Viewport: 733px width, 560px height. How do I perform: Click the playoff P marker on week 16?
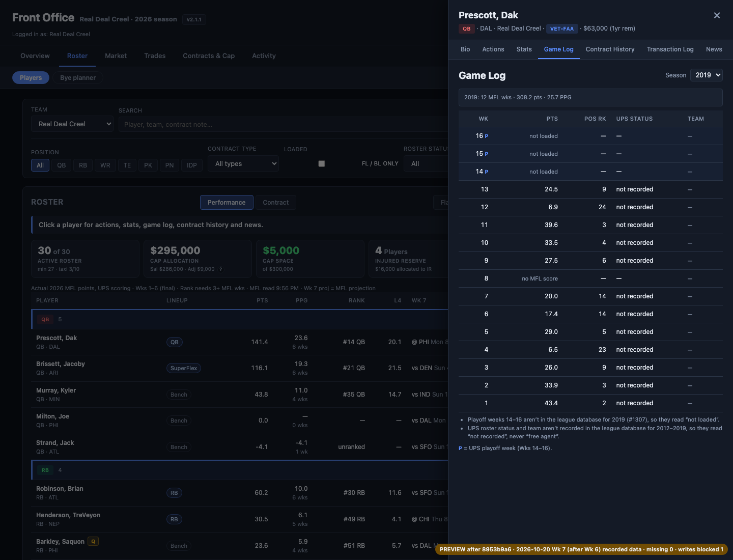coord(487,136)
